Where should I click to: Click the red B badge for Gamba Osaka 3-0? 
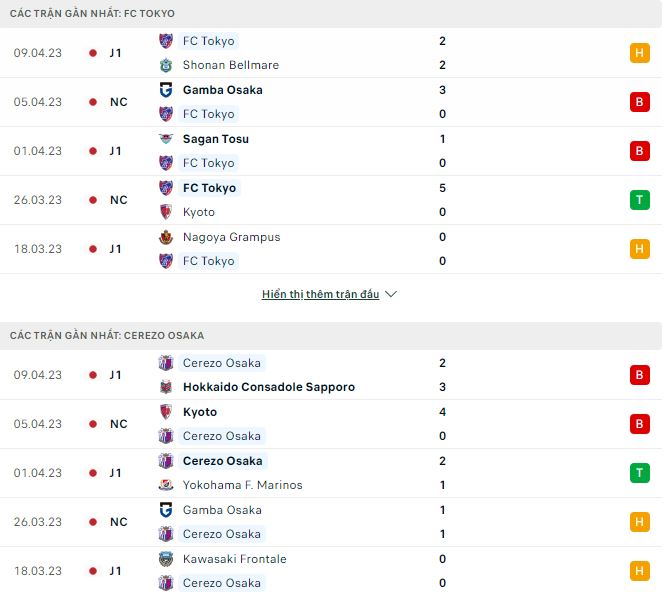639,102
